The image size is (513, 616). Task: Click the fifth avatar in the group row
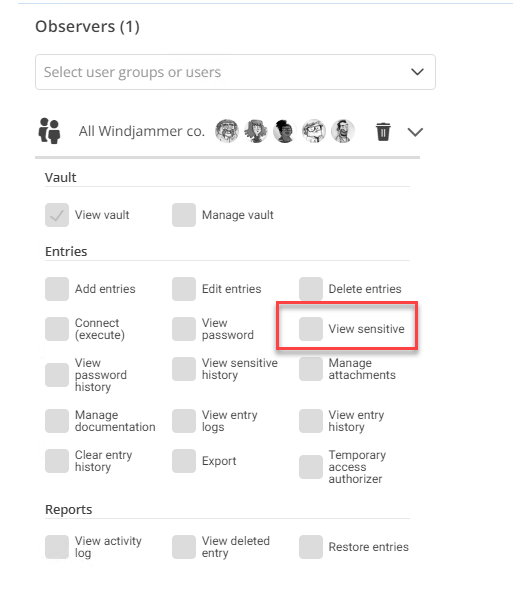click(x=343, y=131)
